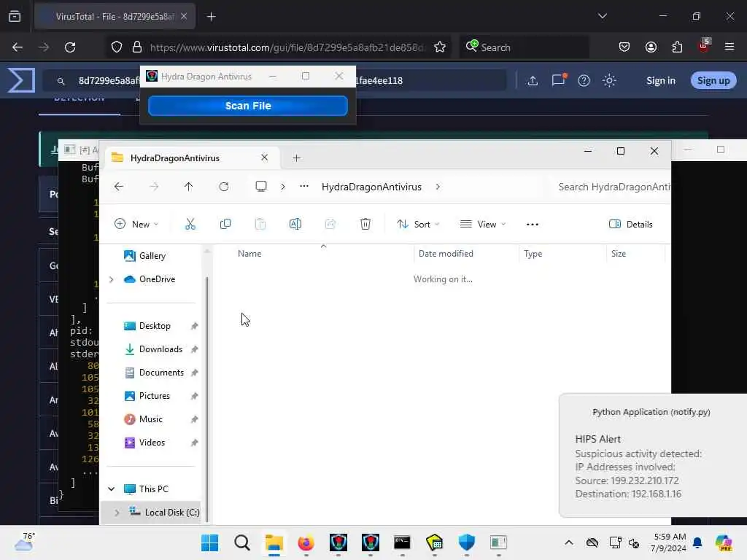Bookmark this page with star icon

click(x=440, y=47)
